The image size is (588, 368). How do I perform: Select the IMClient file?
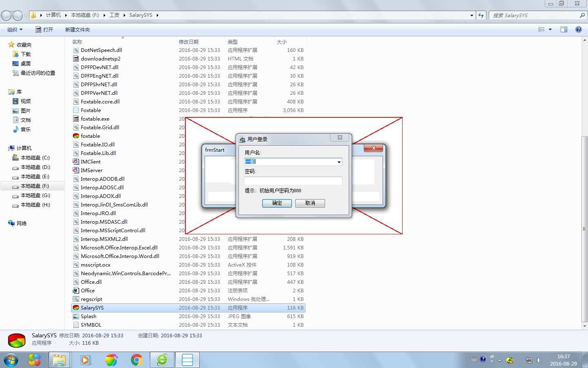tap(90, 162)
